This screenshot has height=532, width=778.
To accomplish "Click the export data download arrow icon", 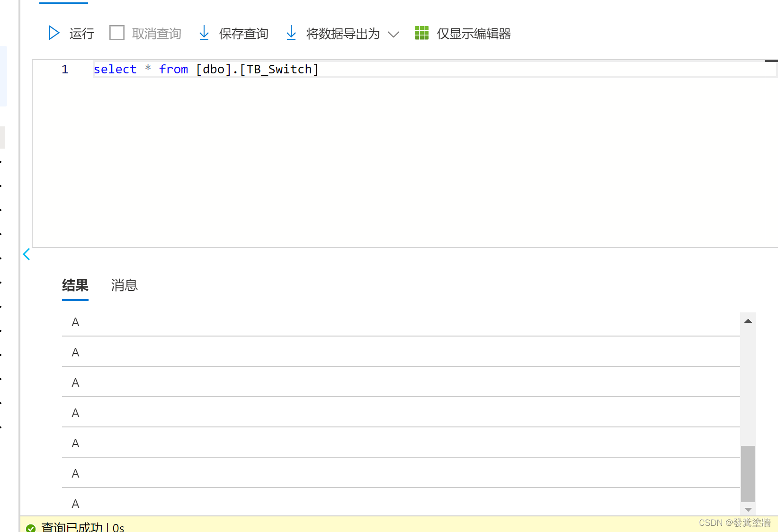I will 291,33.
